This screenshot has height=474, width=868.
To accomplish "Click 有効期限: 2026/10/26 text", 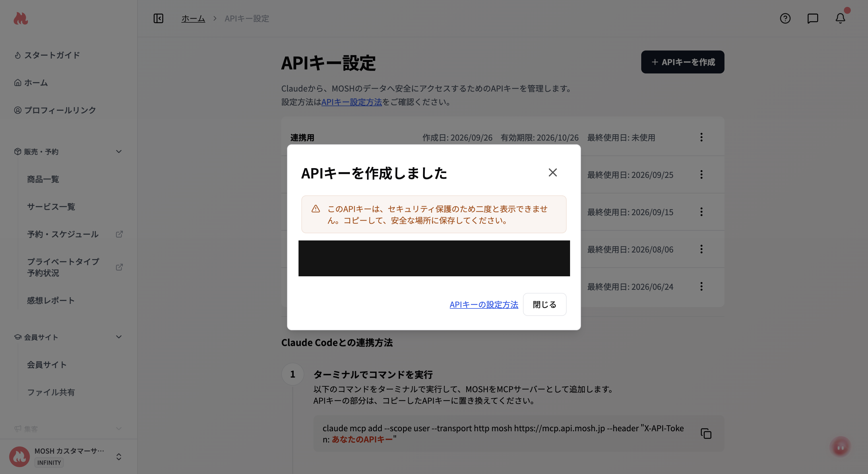I will coord(539,137).
